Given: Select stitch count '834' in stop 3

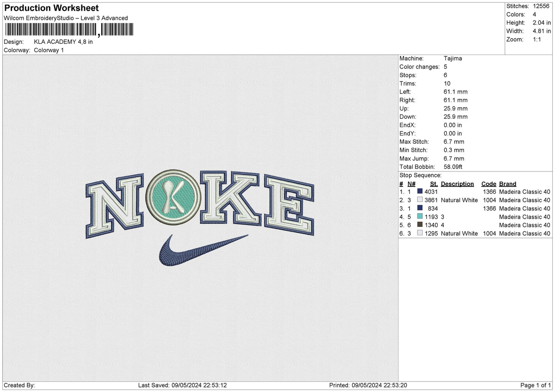Looking at the screenshot, I should [433, 208].
